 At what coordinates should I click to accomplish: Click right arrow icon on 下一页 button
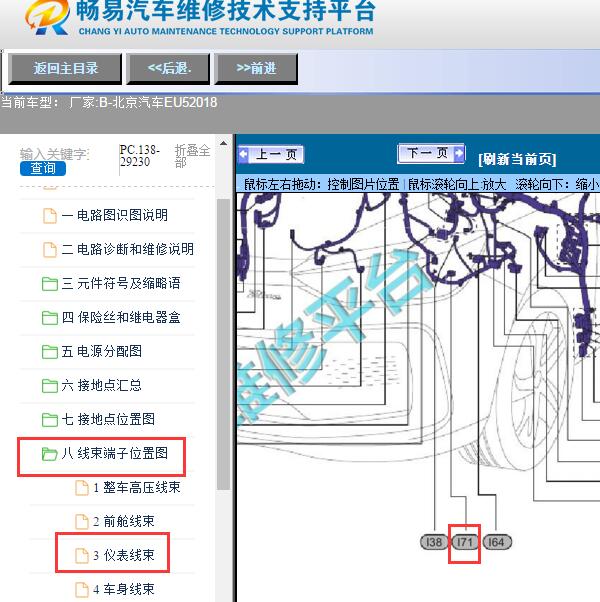[x=459, y=153]
